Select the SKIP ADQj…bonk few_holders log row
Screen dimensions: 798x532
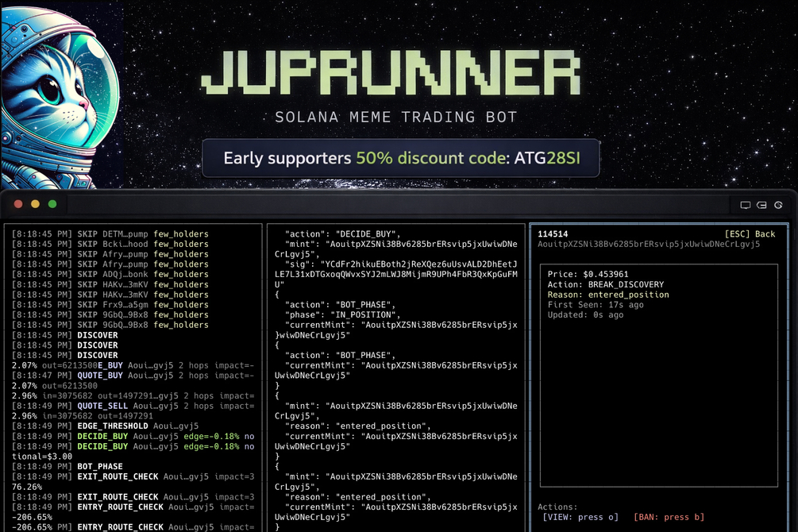coord(110,274)
